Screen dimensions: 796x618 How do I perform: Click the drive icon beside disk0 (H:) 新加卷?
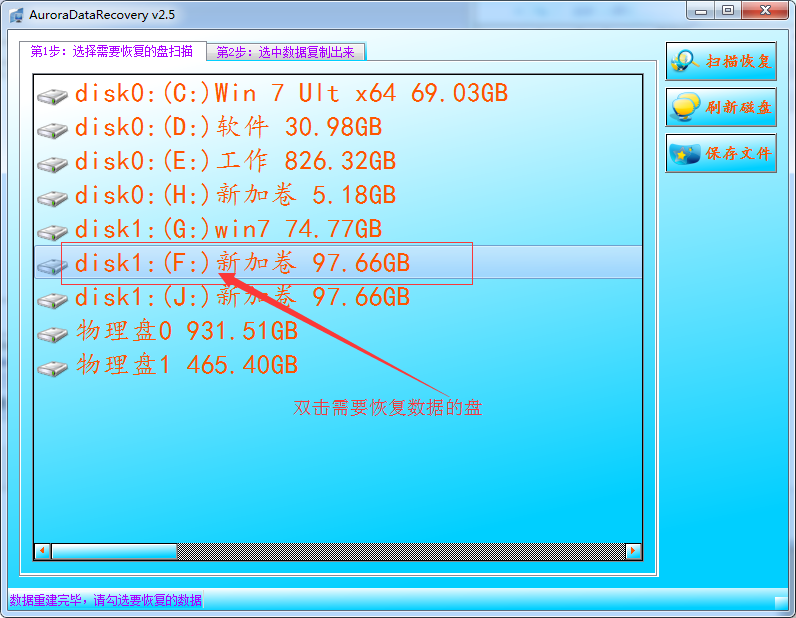click(x=52, y=198)
